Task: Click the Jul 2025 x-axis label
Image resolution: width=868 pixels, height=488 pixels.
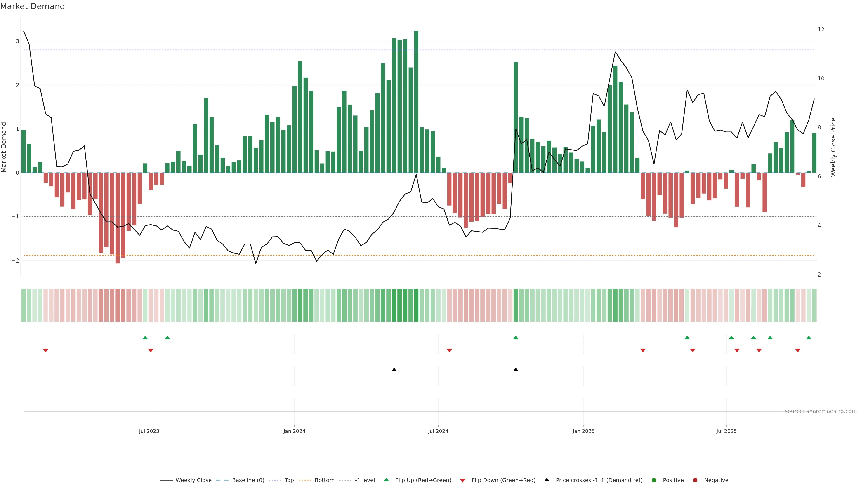Action: pos(726,431)
